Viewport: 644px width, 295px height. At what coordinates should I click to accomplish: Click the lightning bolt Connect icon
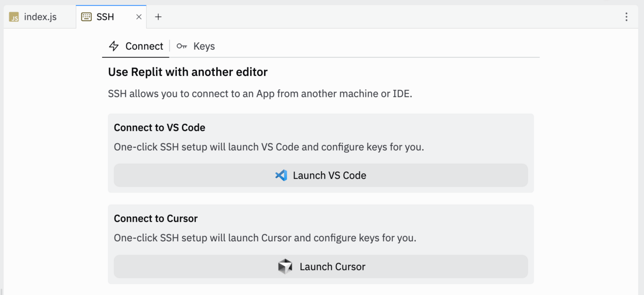(114, 46)
